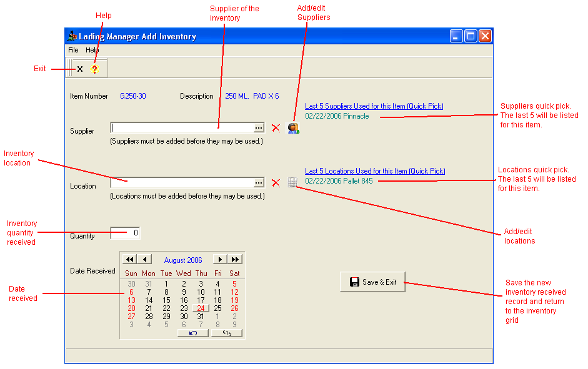Pick supplier Pinnacle from quick pick list

356,116
